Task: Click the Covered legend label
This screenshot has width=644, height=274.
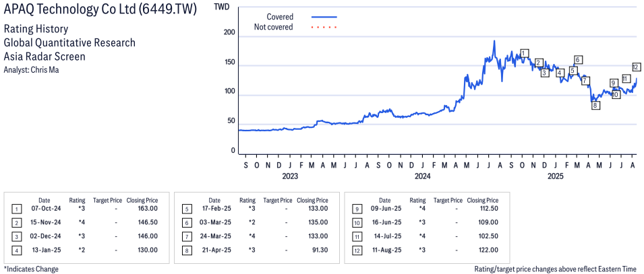Action: tap(280, 17)
